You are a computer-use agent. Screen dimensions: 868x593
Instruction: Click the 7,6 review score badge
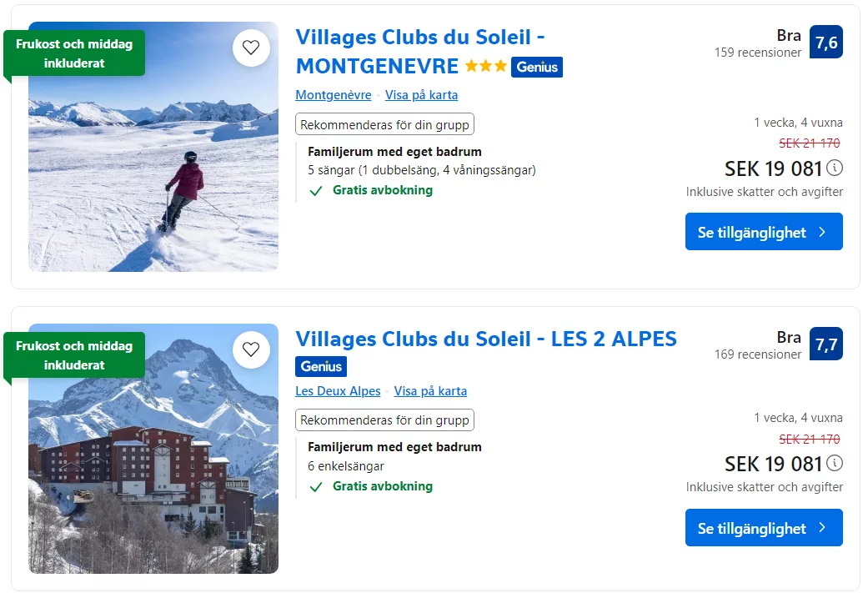[825, 43]
